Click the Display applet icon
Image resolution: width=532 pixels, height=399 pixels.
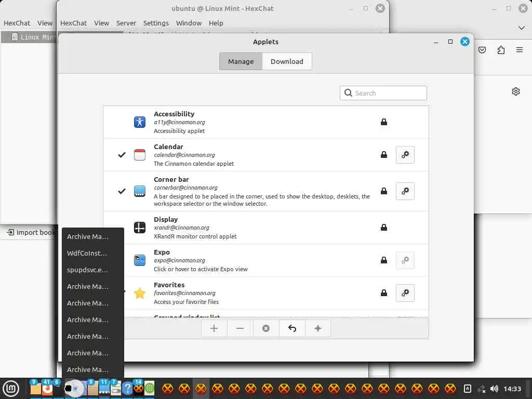[x=139, y=228]
